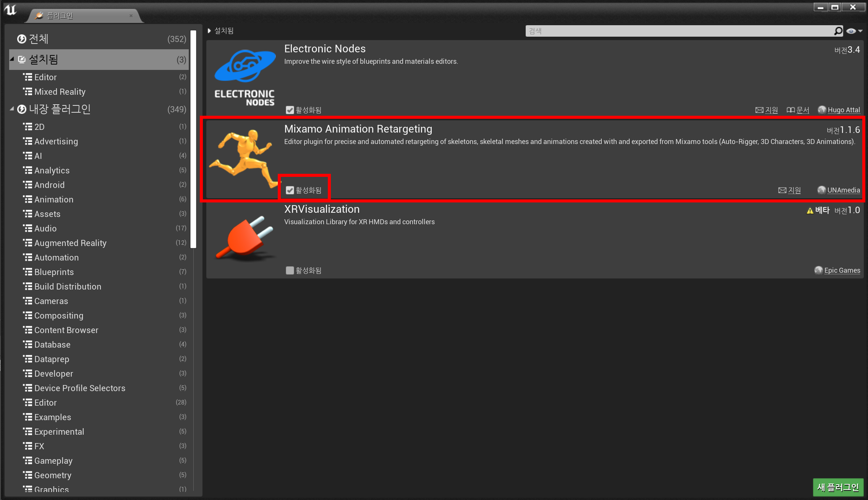Click the 새 플러그인 button
Screen dimensions: 868x500
(838, 487)
